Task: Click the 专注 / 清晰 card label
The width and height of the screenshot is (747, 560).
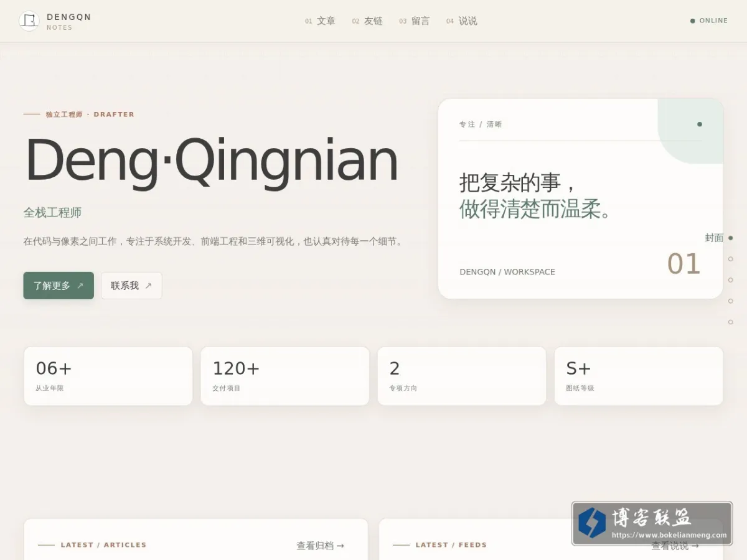Action: 481,124
